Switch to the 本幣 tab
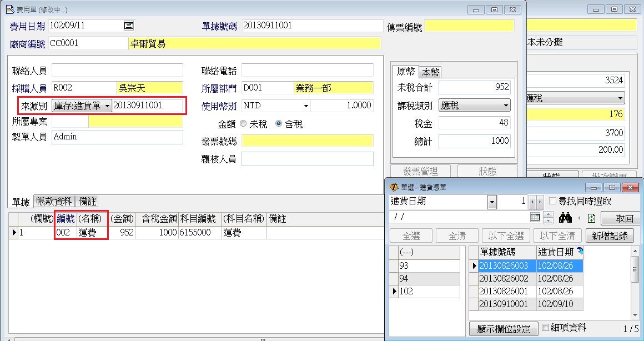 pos(430,72)
